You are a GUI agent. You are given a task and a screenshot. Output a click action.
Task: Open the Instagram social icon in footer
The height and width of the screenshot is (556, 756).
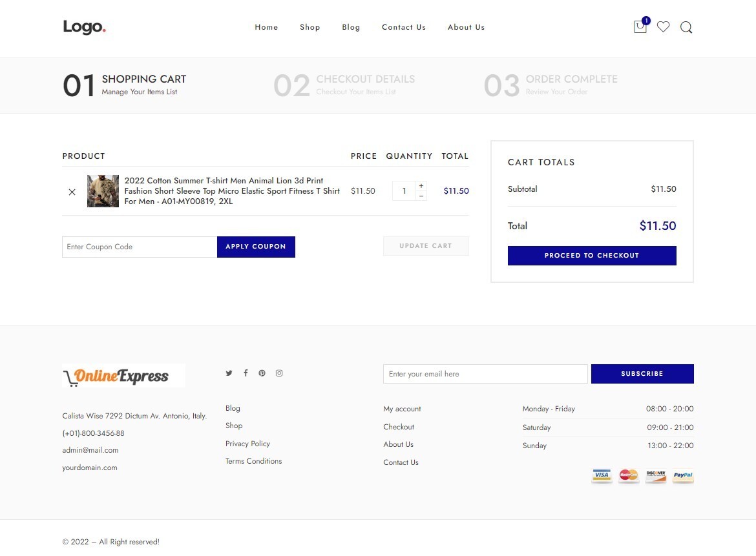click(x=279, y=373)
